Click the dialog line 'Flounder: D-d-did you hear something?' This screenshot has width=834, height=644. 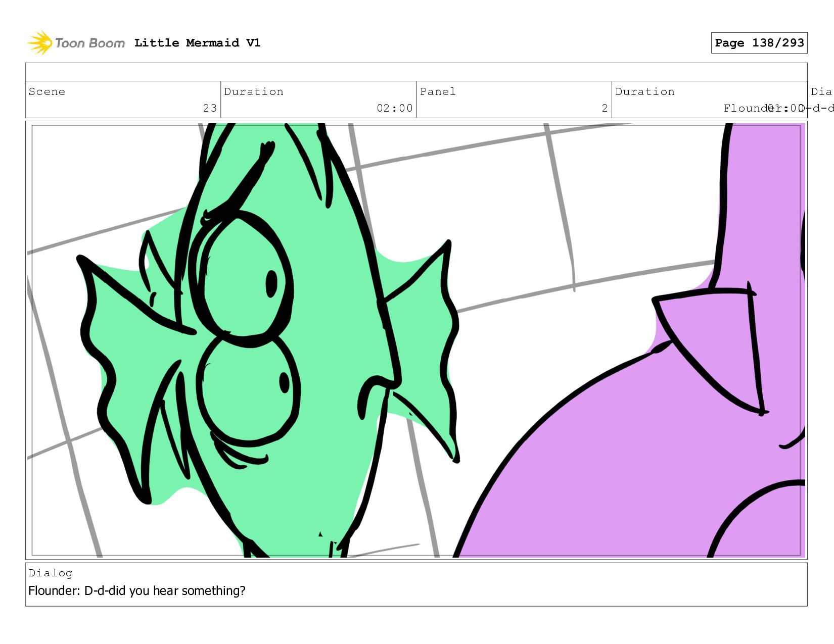[x=137, y=590]
